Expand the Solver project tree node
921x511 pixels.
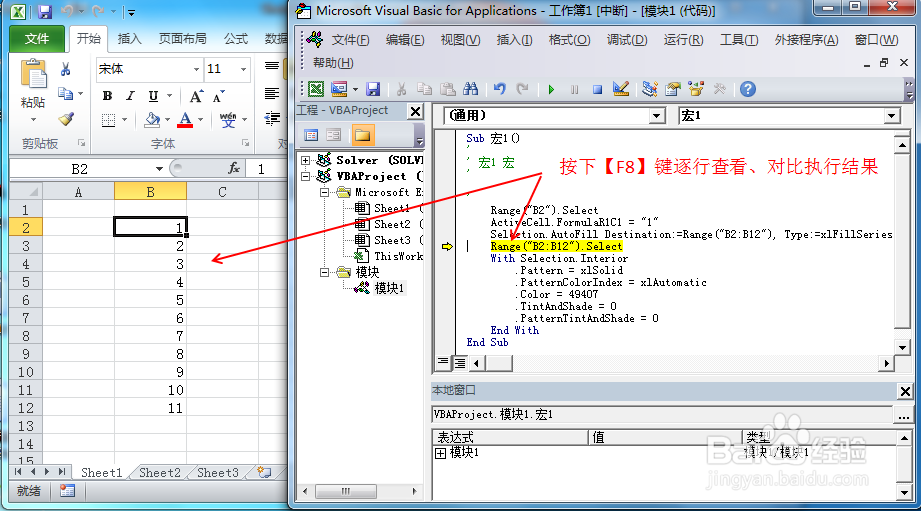305,160
